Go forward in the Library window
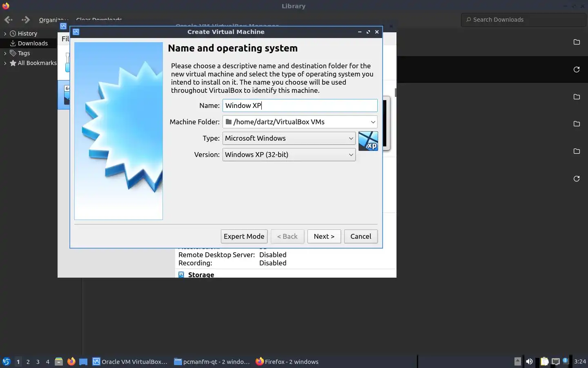This screenshot has width=588, height=368. pyautogui.click(x=26, y=20)
